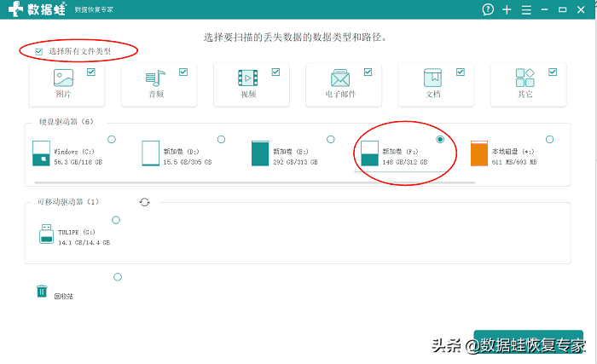Click the orange 本地磁盘 drive icon
Image resolution: width=597 pixels, height=364 pixels.
click(x=479, y=153)
